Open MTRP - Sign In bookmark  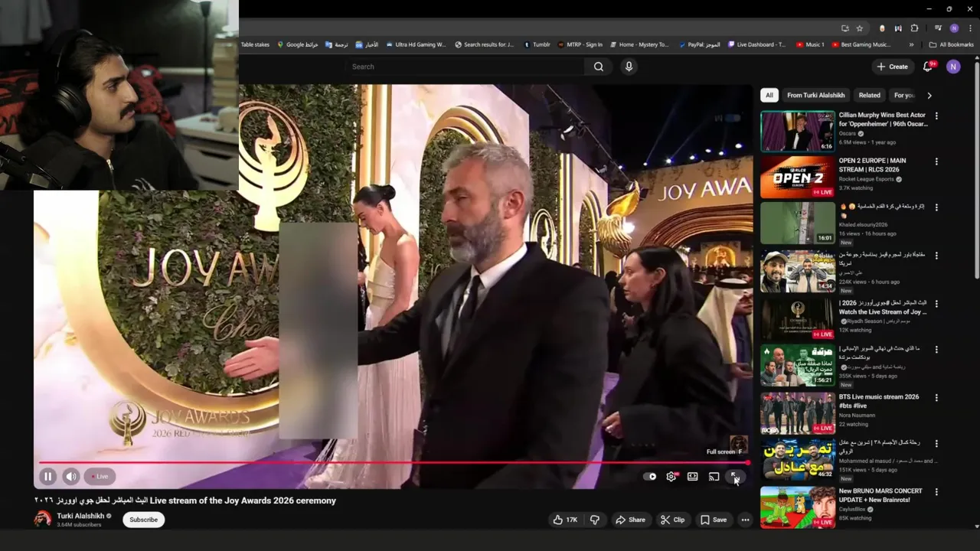coord(580,44)
